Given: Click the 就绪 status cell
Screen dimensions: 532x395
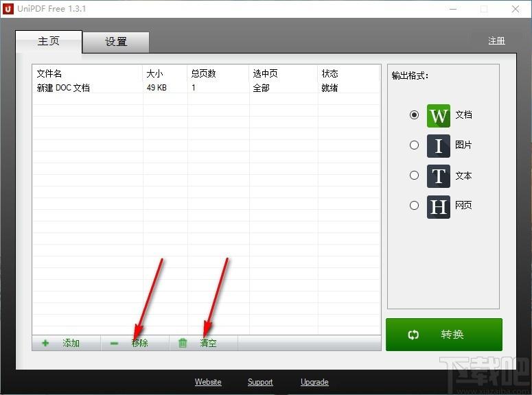Looking at the screenshot, I should coord(329,88).
